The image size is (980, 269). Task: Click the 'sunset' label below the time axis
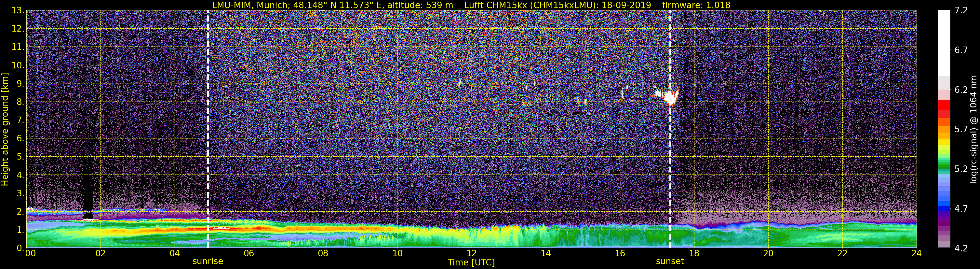(x=670, y=261)
